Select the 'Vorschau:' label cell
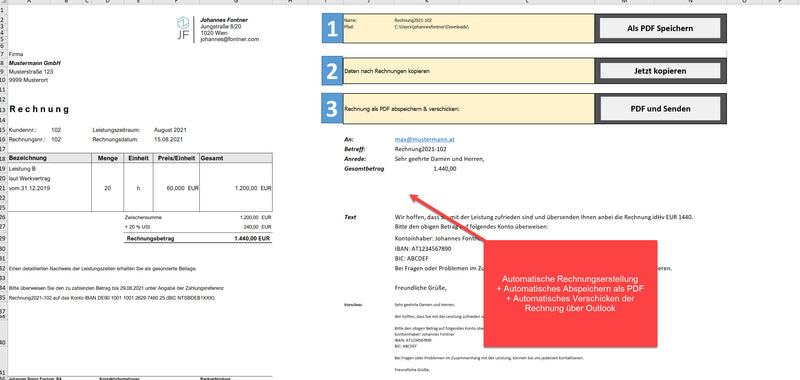Image resolution: width=800 pixels, height=380 pixels. coord(353,305)
